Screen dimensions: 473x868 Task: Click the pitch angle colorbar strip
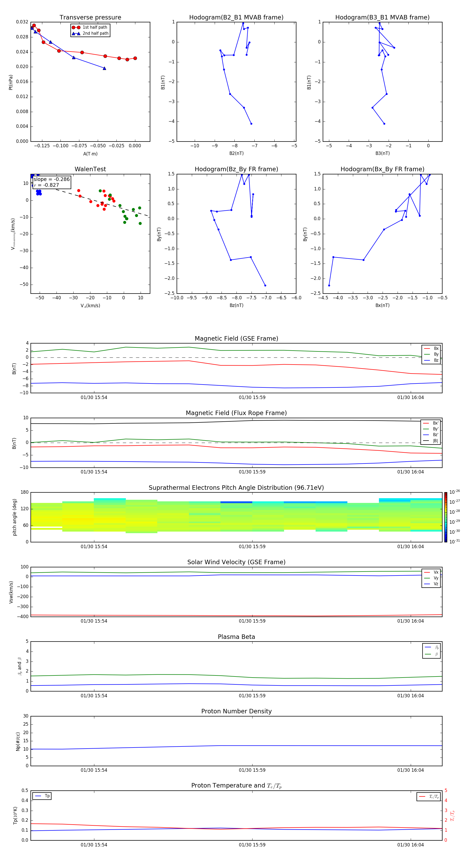tap(446, 517)
